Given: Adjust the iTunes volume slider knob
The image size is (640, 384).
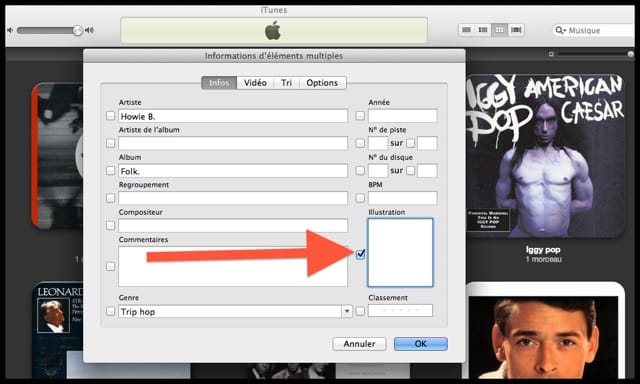Looking at the screenshot, I should point(77,30).
